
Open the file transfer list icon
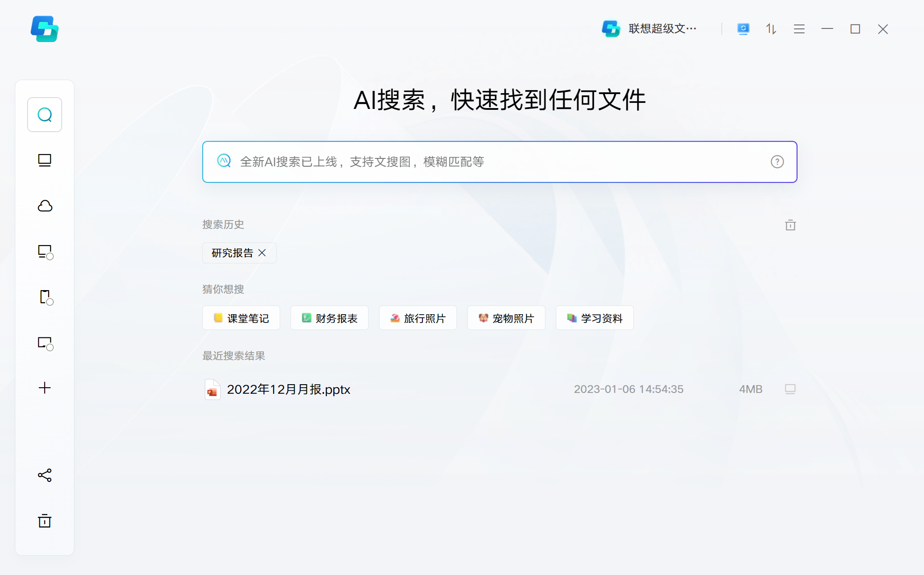click(x=771, y=28)
